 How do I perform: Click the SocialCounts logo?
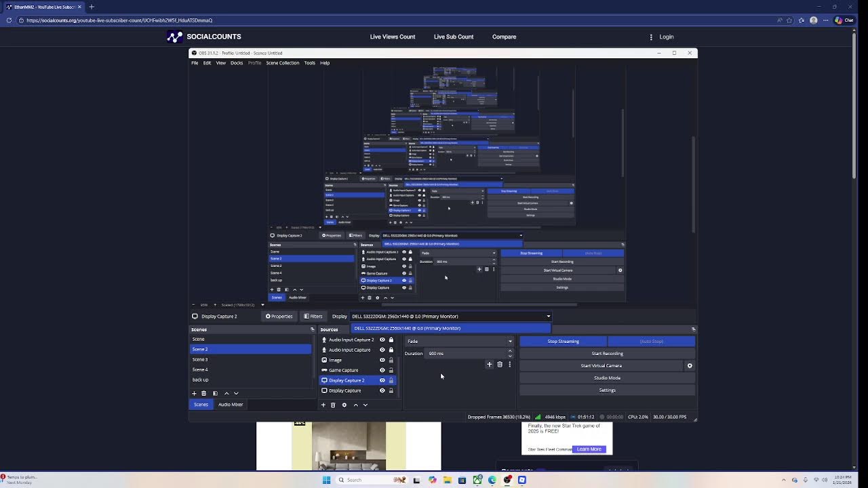(204, 37)
